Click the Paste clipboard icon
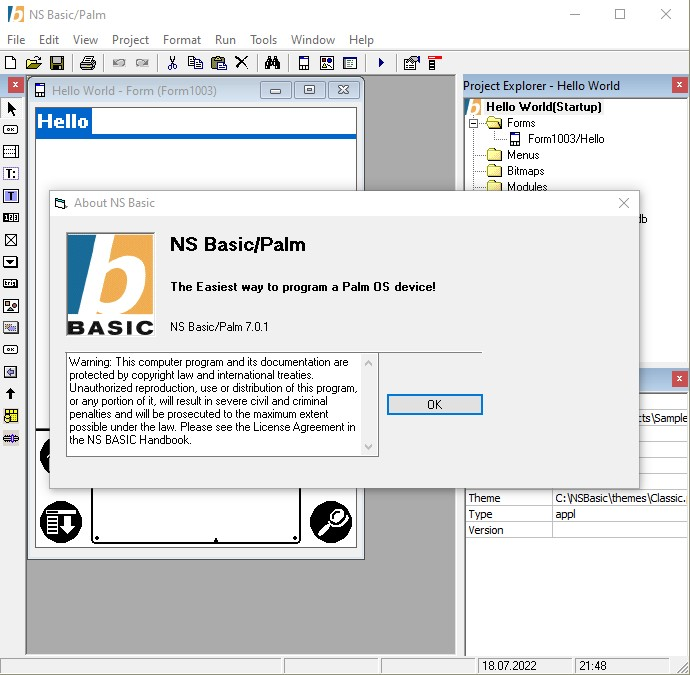 218,63
